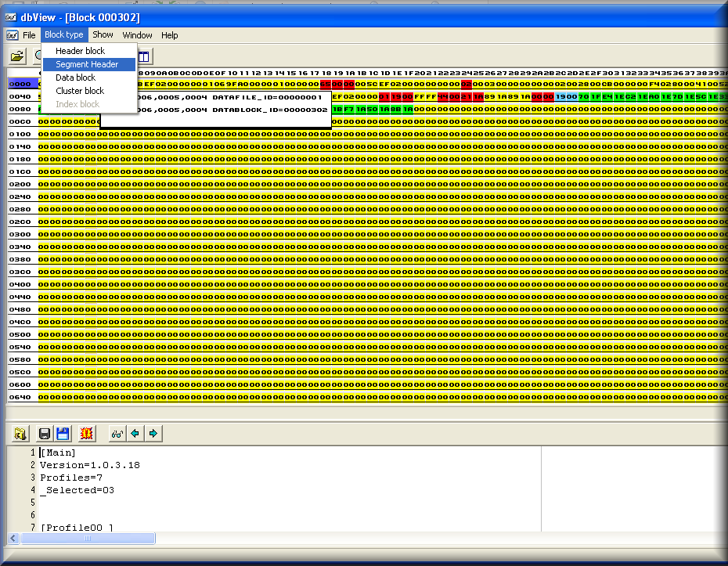Image resolution: width=728 pixels, height=566 pixels.
Task: Click the red starburst icon in lower toolbar
Action: click(87, 433)
